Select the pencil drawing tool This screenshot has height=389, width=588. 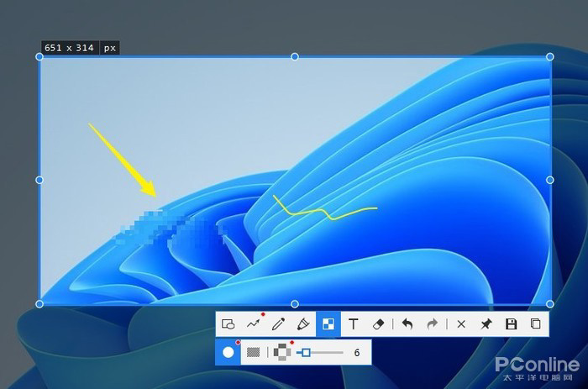pyautogui.click(x=278, y=323)
